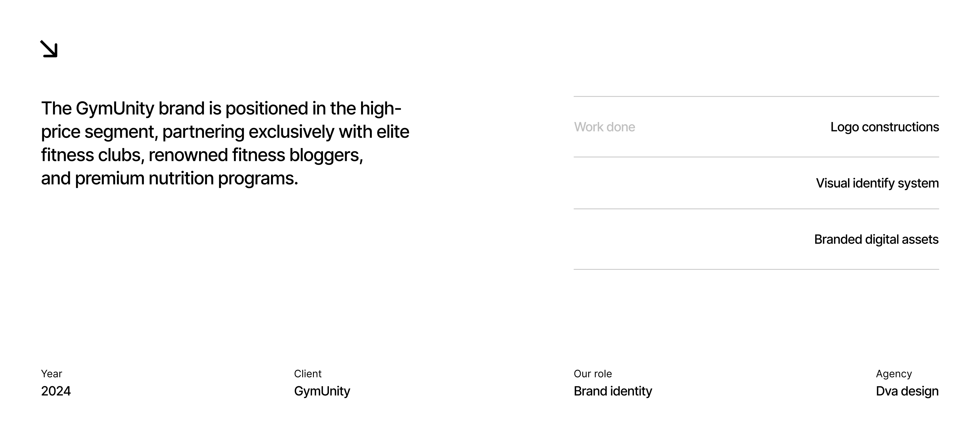Click the words 'elite' in the headline
This screenshot has width=980, height=439.
pyautogui.click(x=393, y=132)
